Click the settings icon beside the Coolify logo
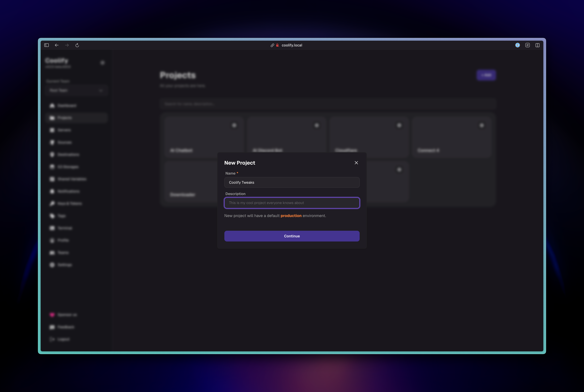Screen dimensions: 584x392 point(102,63)
